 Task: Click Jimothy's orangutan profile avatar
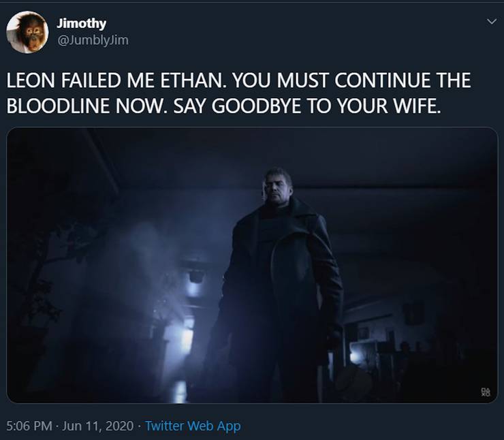(27, 32)
